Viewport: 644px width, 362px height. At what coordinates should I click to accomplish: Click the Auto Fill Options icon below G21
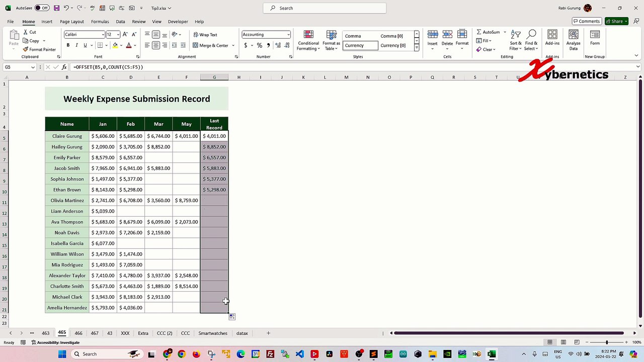[232, 317]
